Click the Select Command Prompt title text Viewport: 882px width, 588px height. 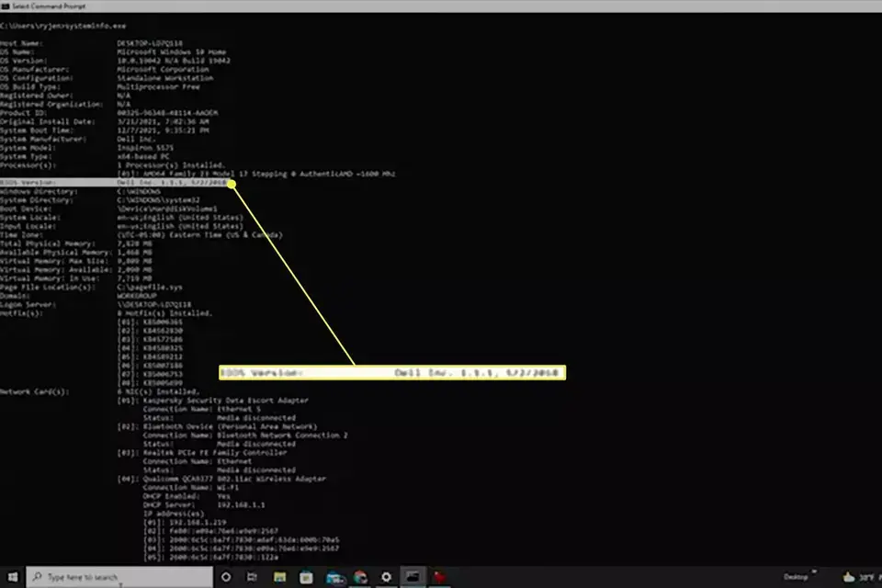(49, 6)
